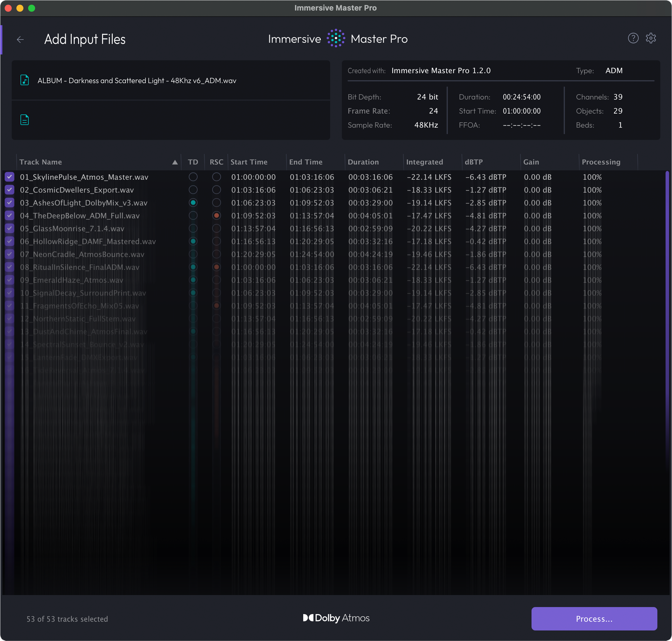Uncheck the 05_GlassMoonrise_7.1.4.wav checkbox
This screenshot has height=641, width=672.
10,228
